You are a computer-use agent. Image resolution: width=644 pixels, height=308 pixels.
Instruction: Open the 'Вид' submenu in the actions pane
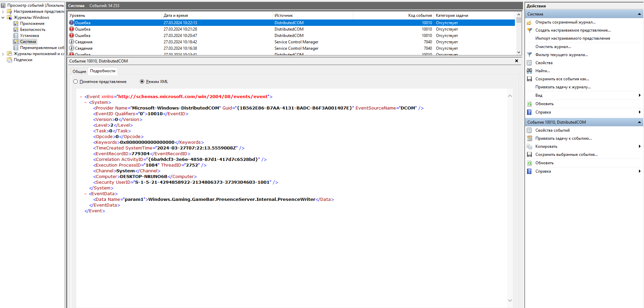[x=538, y=95]
